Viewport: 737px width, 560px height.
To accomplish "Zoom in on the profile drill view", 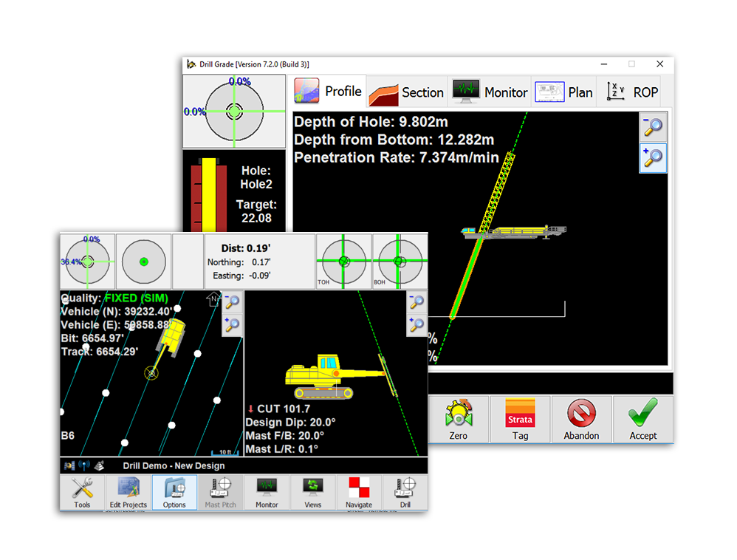I will 653,158.
